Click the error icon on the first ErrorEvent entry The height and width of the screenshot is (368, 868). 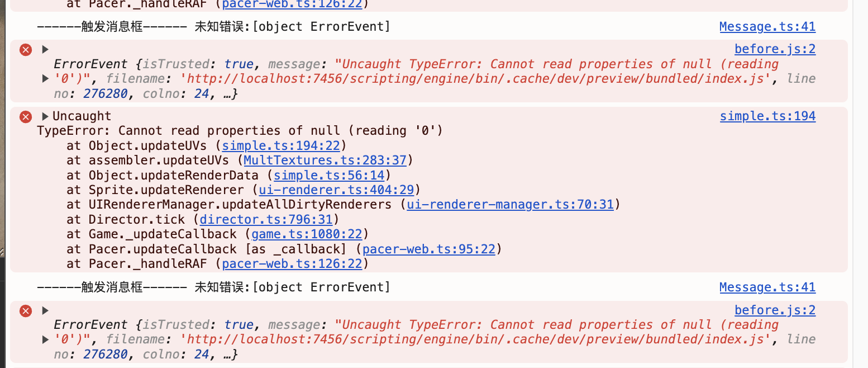pos(26,50)
